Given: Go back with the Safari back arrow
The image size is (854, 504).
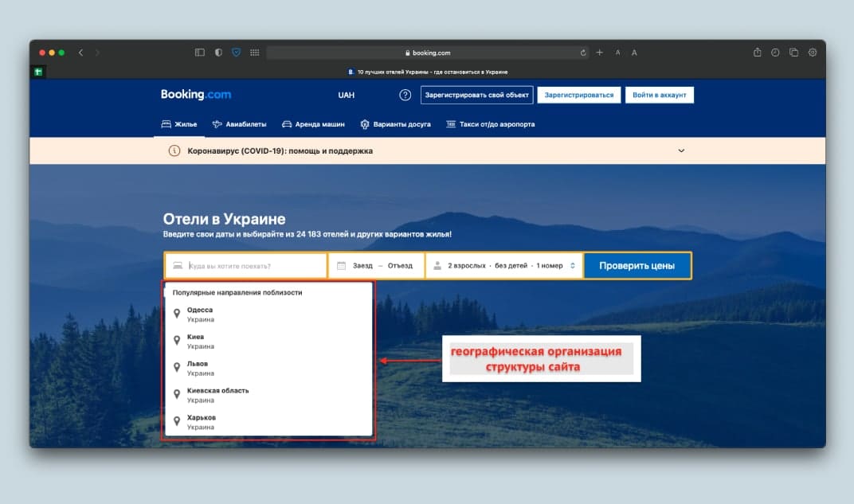Looking at the screenshot, I should (80, 53).
